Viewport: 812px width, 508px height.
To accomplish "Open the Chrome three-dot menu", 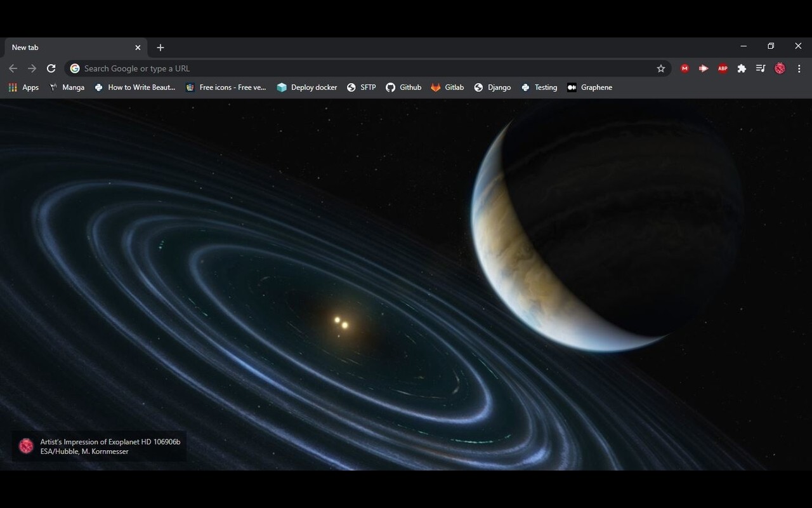I will point(799,69).
